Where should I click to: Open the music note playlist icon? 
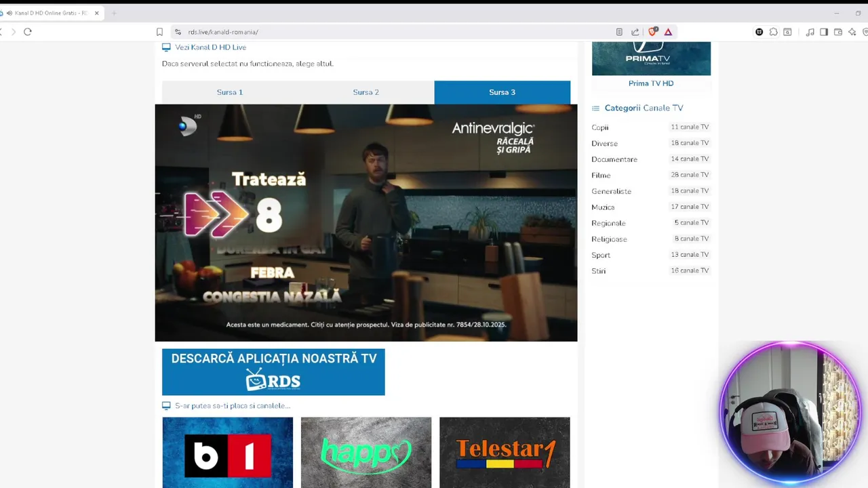tap(810, 32)
